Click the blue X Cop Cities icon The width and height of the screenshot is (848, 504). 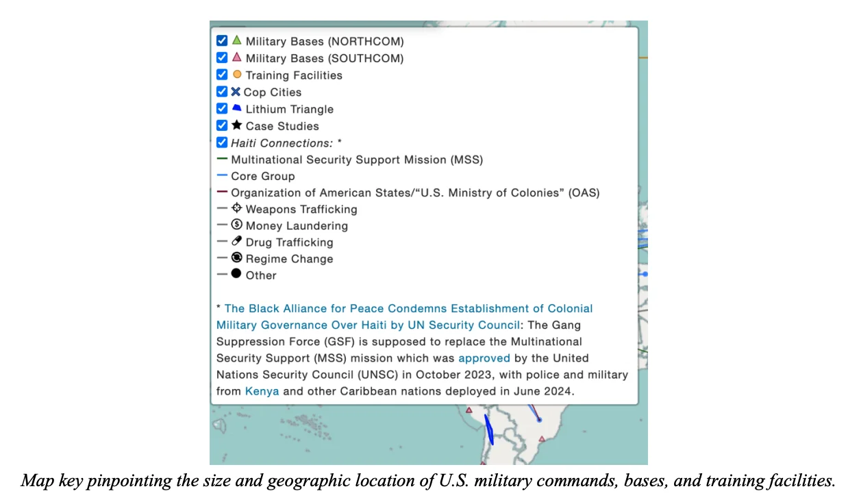coord(236,92)
